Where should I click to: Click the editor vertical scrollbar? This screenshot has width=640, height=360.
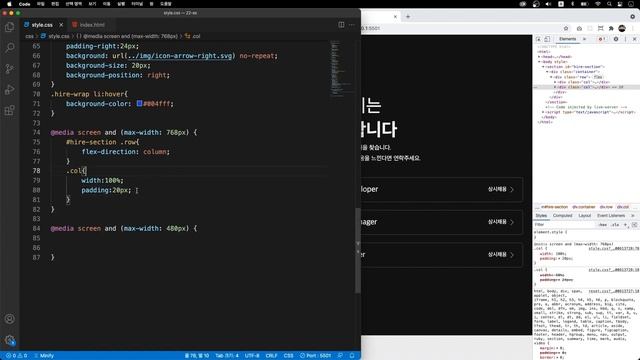click(358, 251)
